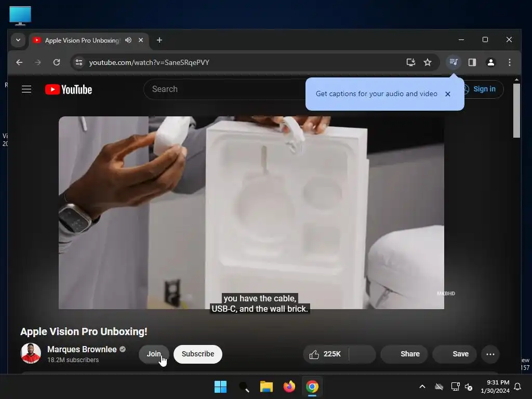
Task: Open clock showing 9:31 PM
Action: pyautogui.click(x=495, y=387)
